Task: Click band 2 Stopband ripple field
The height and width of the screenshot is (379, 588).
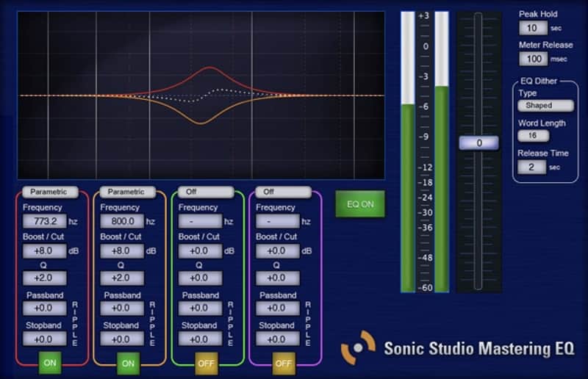Action: (122, 339)
